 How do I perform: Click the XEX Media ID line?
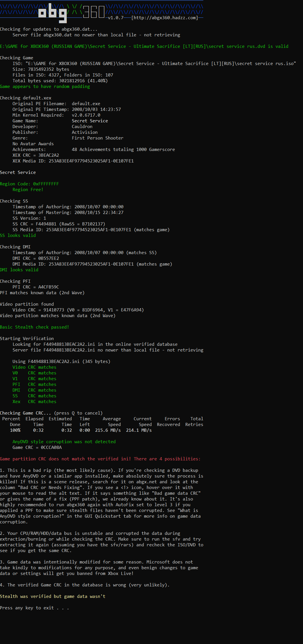coord(73,161)
